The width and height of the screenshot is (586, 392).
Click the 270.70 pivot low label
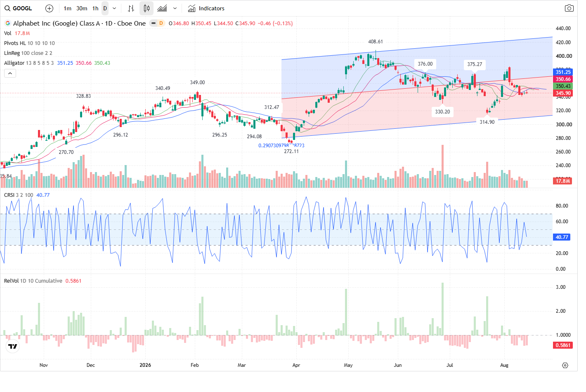point(66,152)
